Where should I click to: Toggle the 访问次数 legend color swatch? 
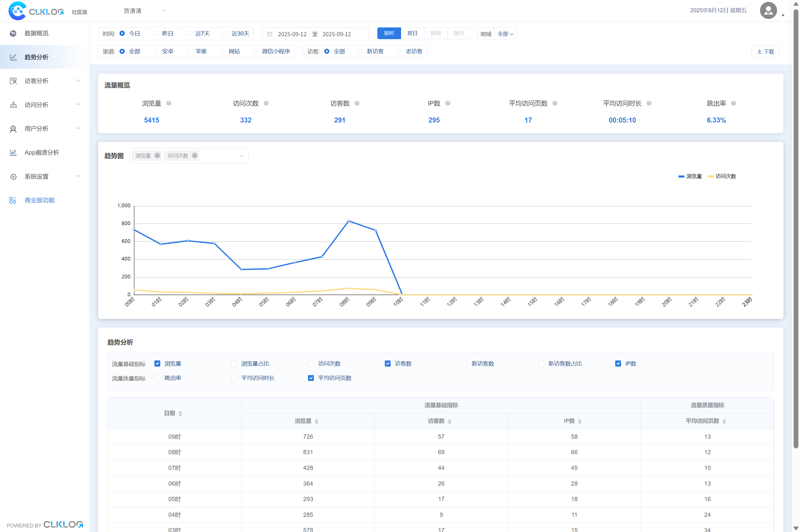click(710, 176)
